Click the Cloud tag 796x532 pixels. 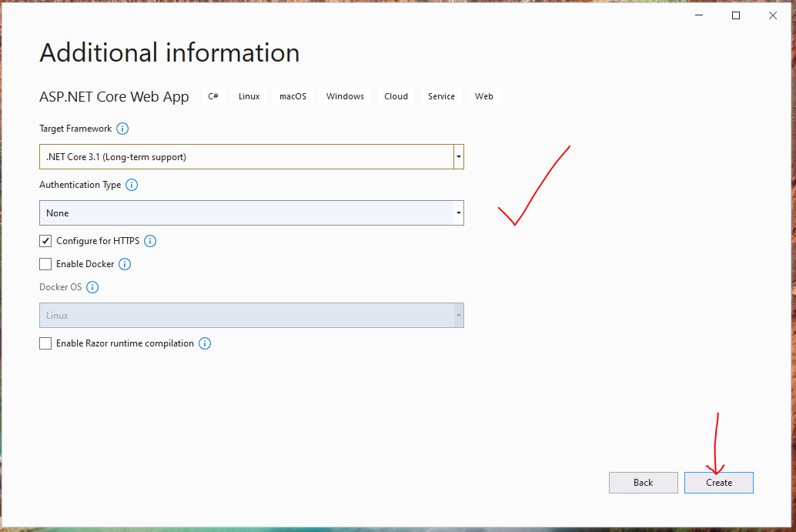(x=396, y=96)
